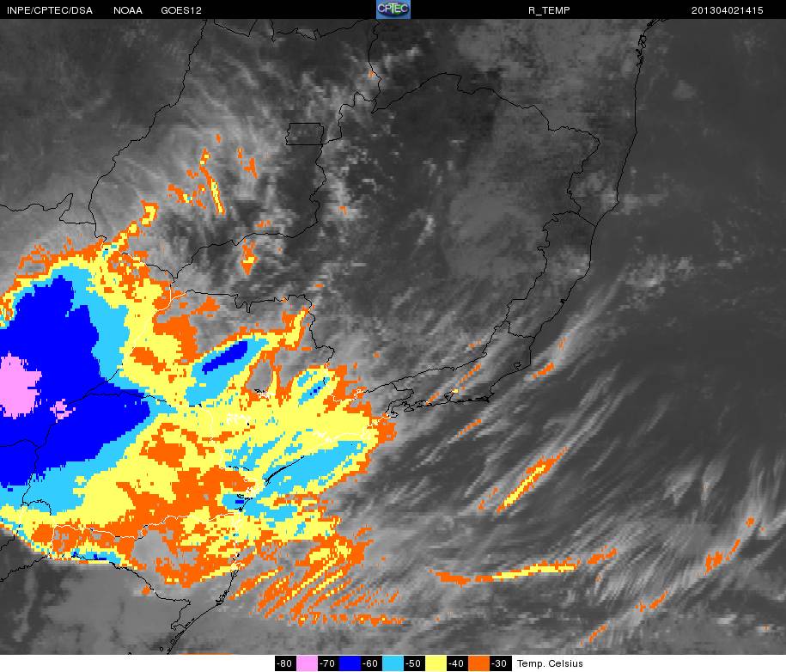The width and height of the screenshot is (786, 672).
Task: Click the "-80" legend value
Action: pos(284,663)
